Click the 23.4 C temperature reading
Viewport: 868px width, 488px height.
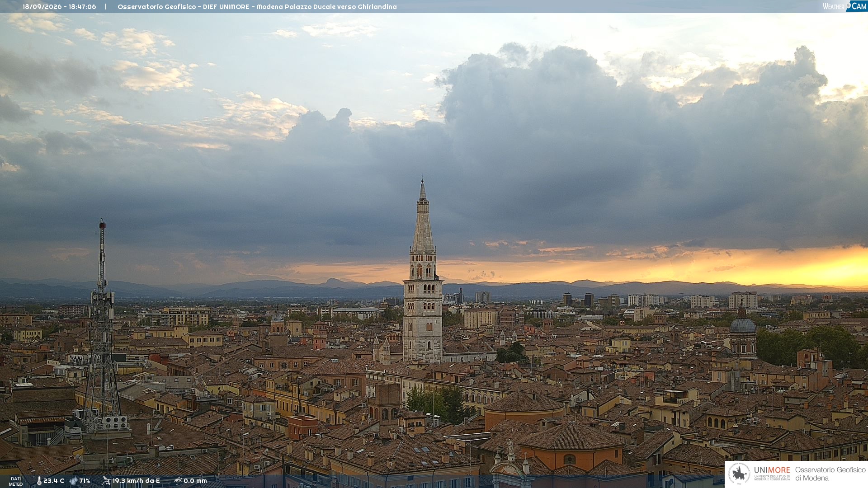(54, 481)
